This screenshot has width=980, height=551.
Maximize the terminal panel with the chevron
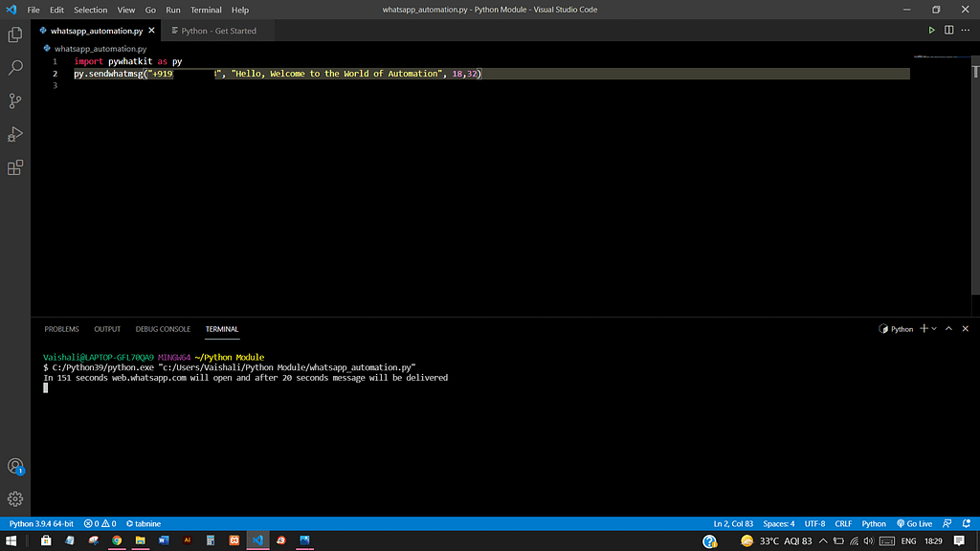point(948,328)
